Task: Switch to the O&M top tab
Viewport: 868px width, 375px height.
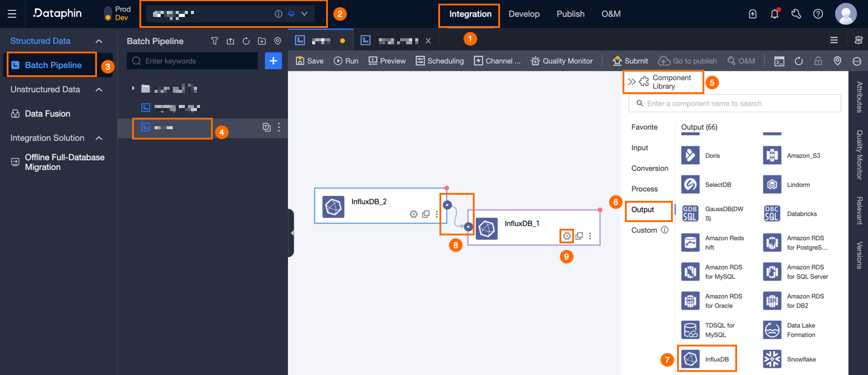Action: tap(611, 14)
